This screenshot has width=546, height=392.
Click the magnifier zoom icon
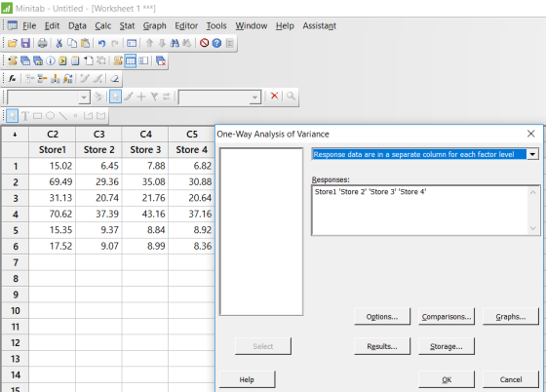292,96
